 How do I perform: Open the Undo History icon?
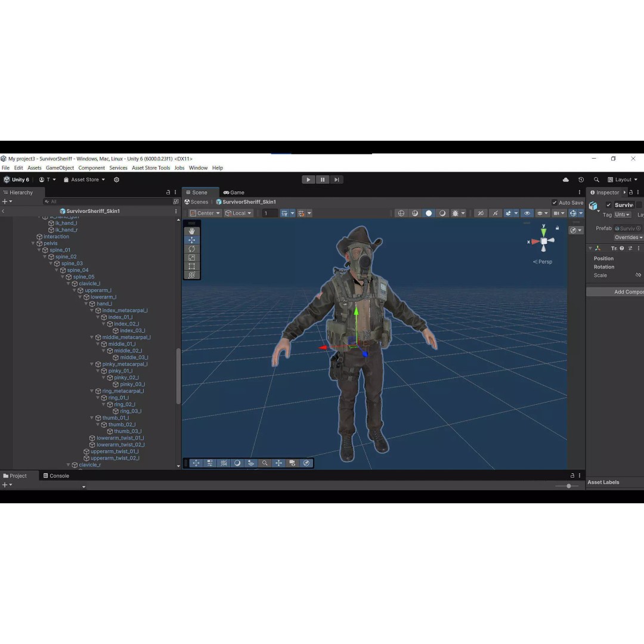581,179
